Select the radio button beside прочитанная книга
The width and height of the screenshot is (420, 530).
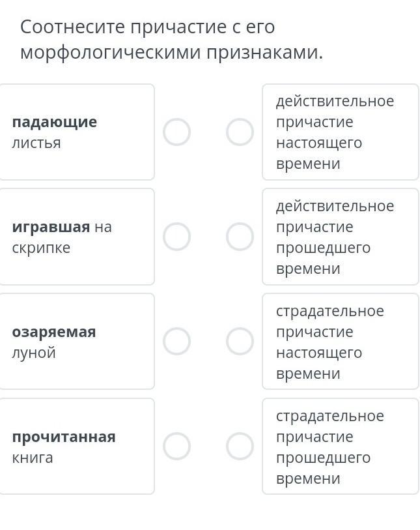tap(176, 447)
